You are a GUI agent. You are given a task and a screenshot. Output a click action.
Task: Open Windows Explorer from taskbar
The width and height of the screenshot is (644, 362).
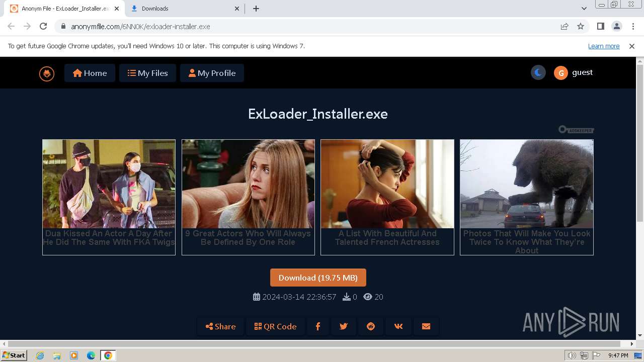[57, 355]
